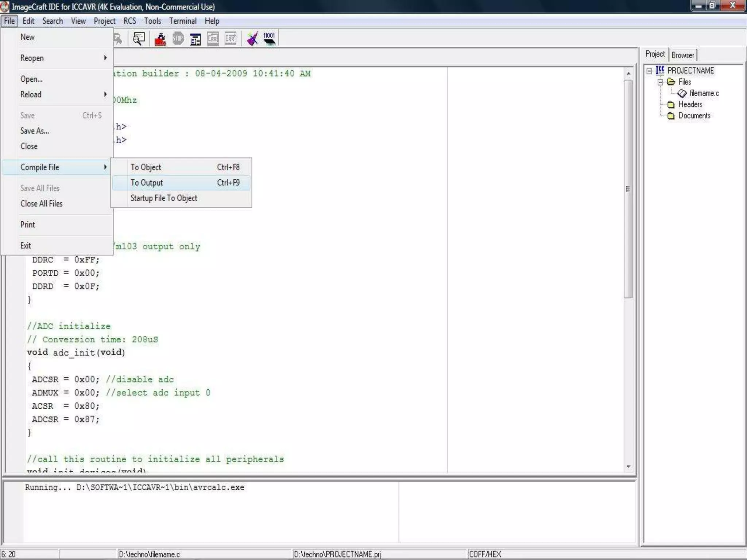This screenshot has height=560, width=747.
Task: Click COFF/HEX in status bar
Action: tap(485, 555)
